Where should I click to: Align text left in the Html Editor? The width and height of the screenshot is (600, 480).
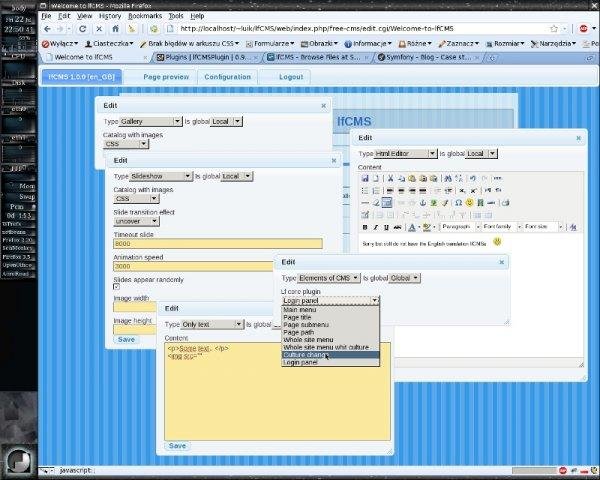pyautogui.click(x=390, y=190)
